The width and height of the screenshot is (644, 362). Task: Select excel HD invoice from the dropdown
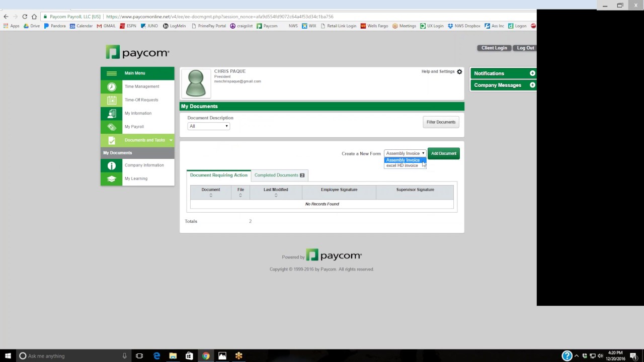[x=402, y=165]
